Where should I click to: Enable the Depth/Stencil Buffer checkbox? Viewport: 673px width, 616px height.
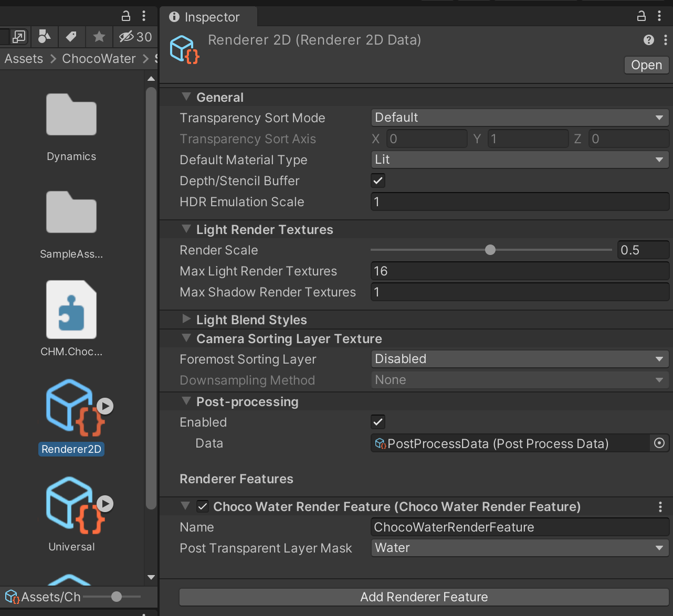point(377,180)
